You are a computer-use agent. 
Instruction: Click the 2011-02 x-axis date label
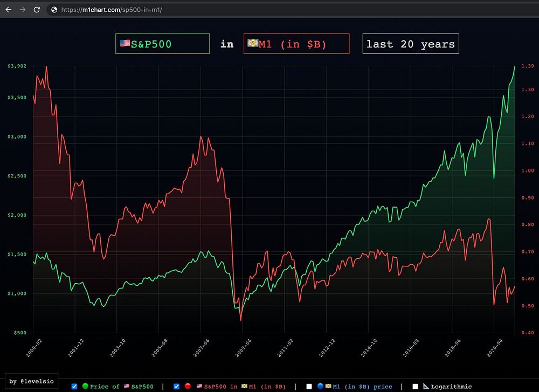[285, 348]
